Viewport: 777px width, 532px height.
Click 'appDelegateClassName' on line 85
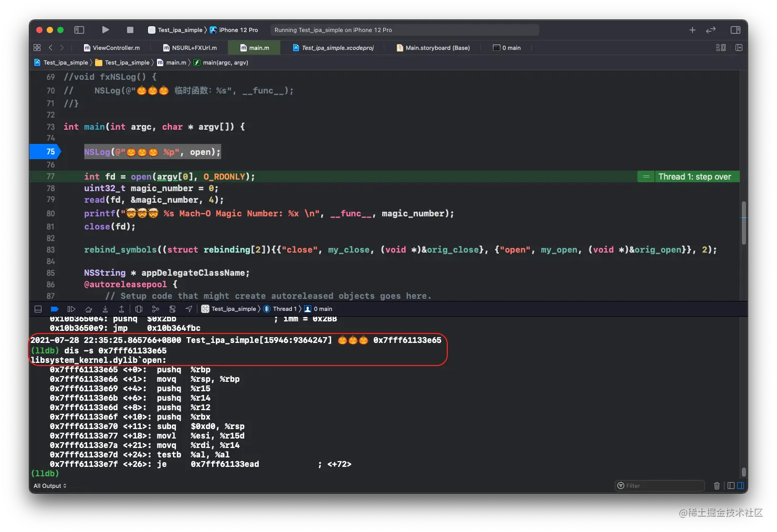pyautogui.click(x=193, y=273)
